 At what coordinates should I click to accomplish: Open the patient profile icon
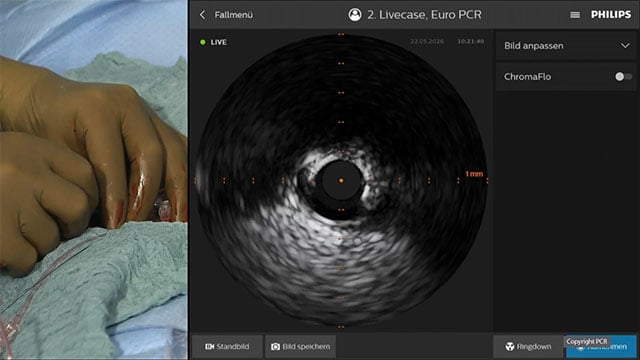(x=355, y=15)
